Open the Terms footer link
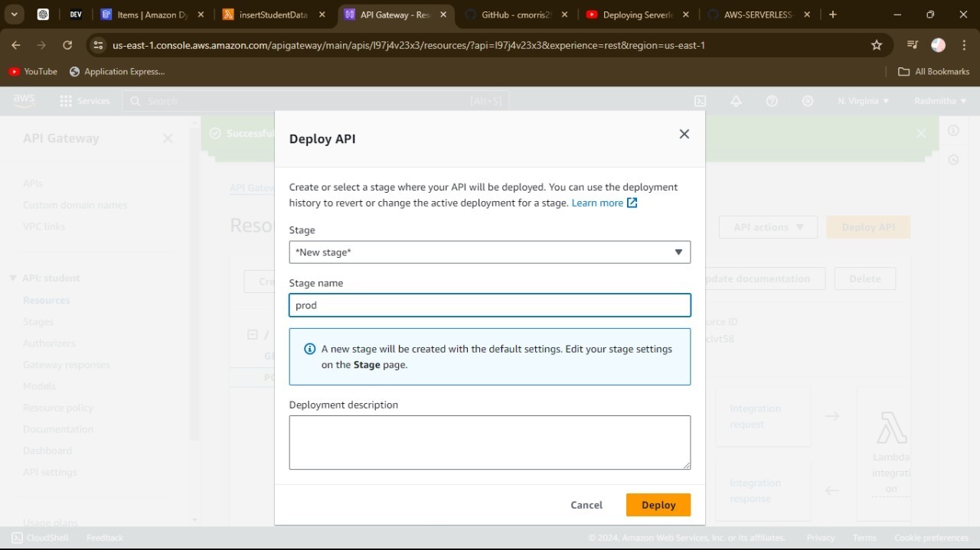Screen dimensions: 980x550 click(864, 538)
